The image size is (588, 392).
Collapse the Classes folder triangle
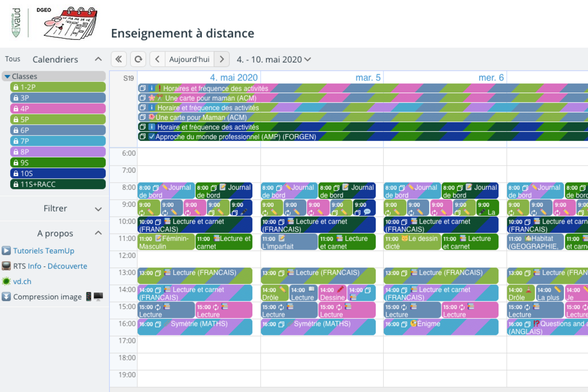click(x=7, y=76)
